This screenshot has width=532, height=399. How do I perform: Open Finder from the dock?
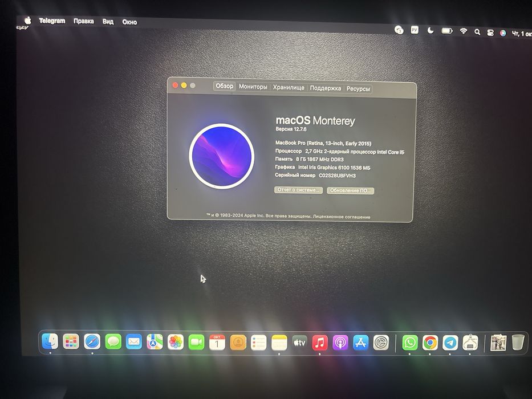[x=50, y=341]
